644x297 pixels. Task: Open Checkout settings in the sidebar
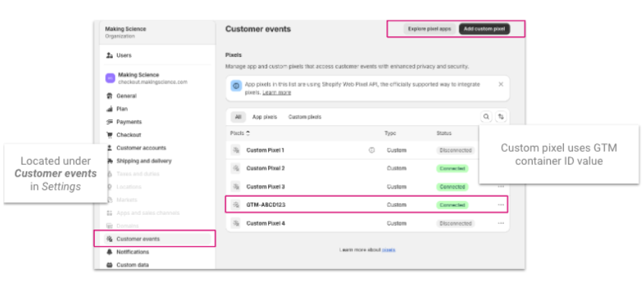point(128,135)
